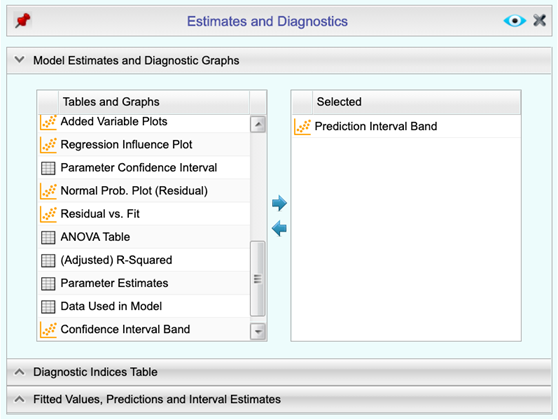Screen dimensions: 558x420
Task: Select the Added Variable Plots graph icon
Action: 48,122
